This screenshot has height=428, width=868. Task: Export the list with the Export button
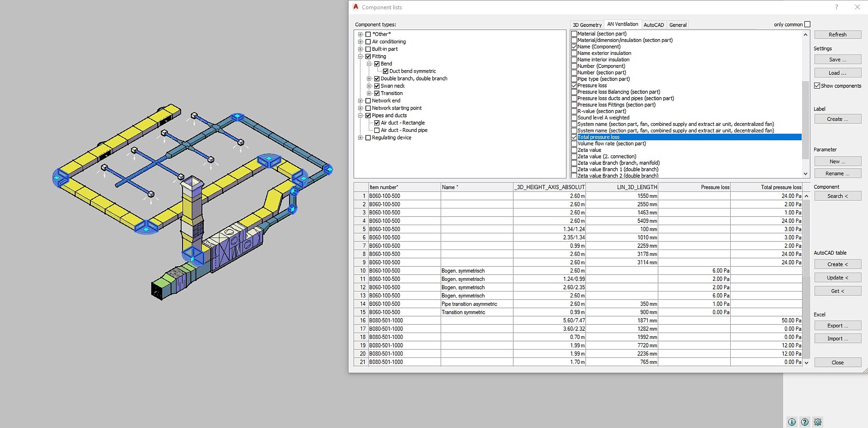(x=837, y=325)
